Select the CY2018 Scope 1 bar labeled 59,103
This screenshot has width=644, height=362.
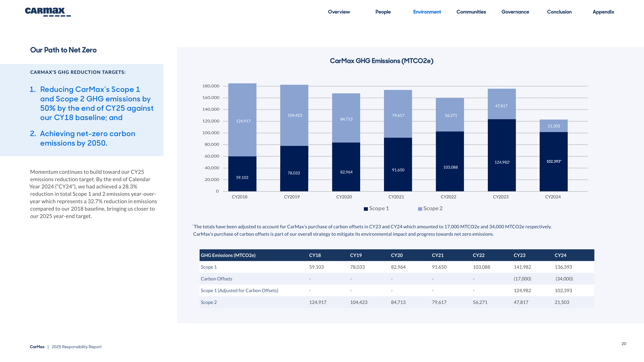point(242,174)
